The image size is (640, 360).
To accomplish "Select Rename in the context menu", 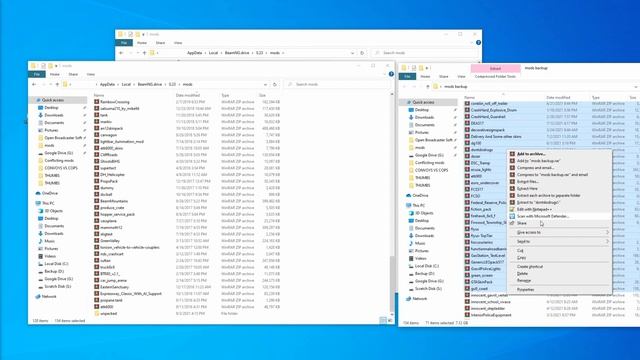I will [x=524, y=280].
